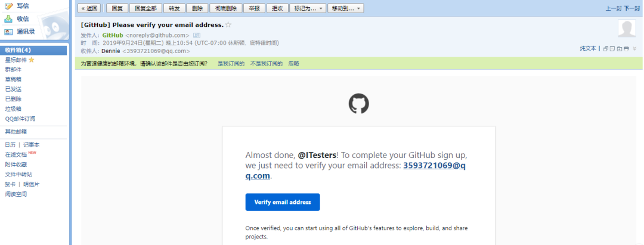Open 写信 compose mail

23,6
